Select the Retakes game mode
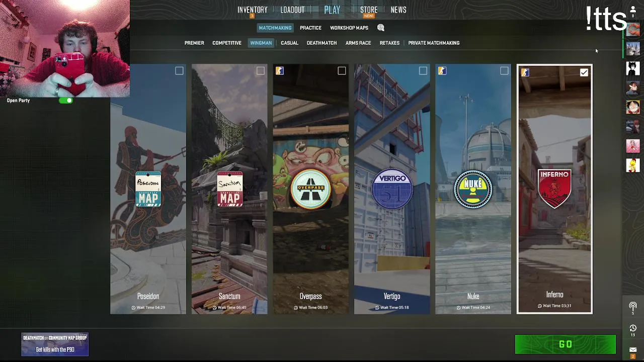The width and height of the screenshot is (644, 362). [389, 43]
